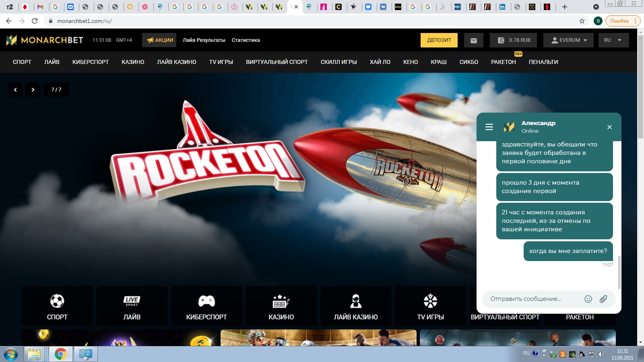Expand the RU language selector

(613, 40)
